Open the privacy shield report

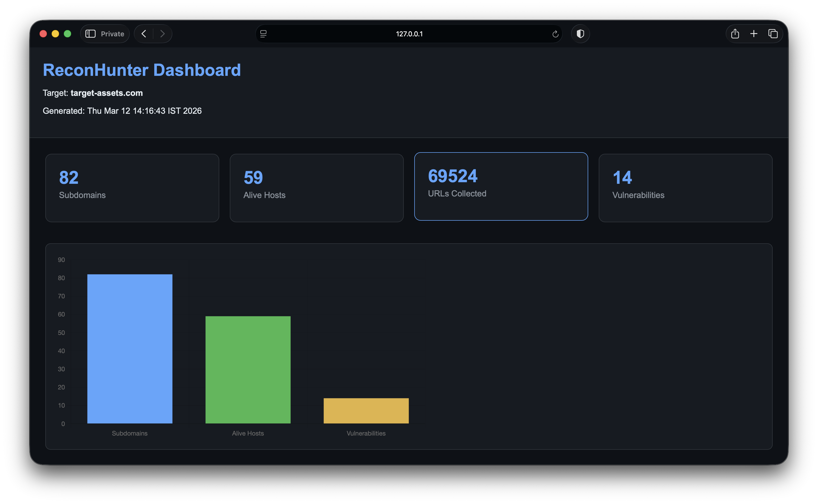[x=580, y=34]
